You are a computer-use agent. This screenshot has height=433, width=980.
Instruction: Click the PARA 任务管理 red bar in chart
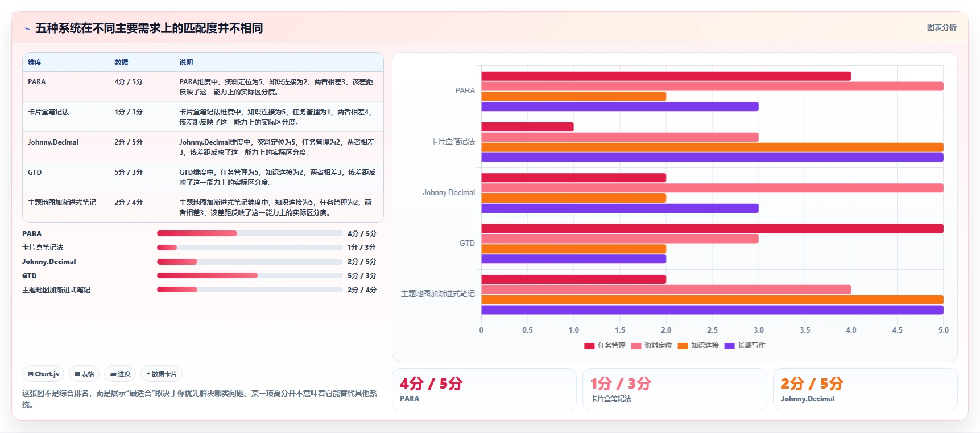click(666, 76)
